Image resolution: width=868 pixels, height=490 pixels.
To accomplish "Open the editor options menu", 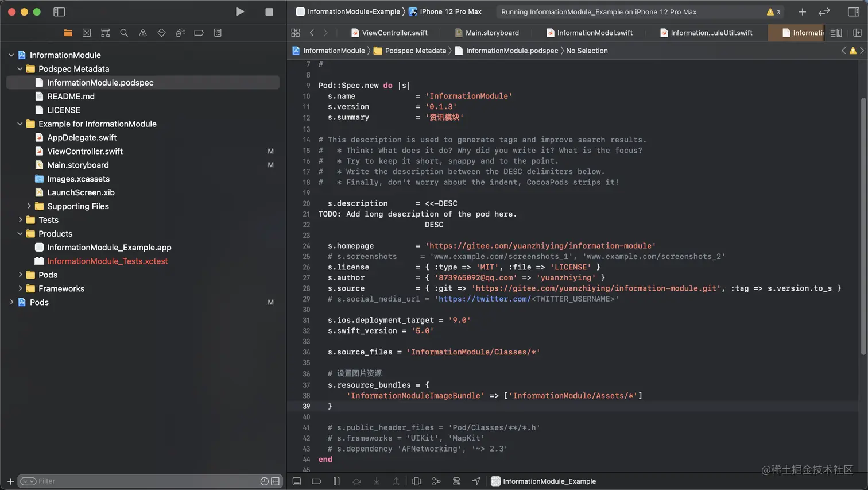I will pos(836,33).
